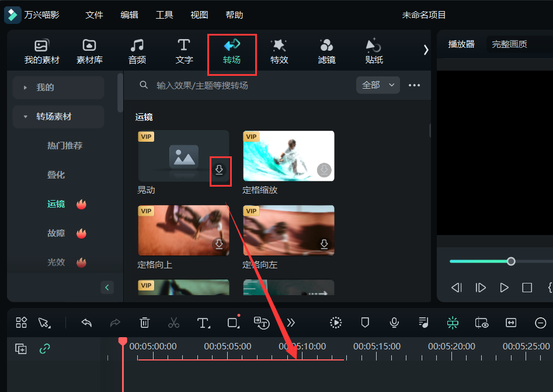Expand the 我的 tree section
Viewport: 553px width, 392px height.
click(x=26, y=87)
